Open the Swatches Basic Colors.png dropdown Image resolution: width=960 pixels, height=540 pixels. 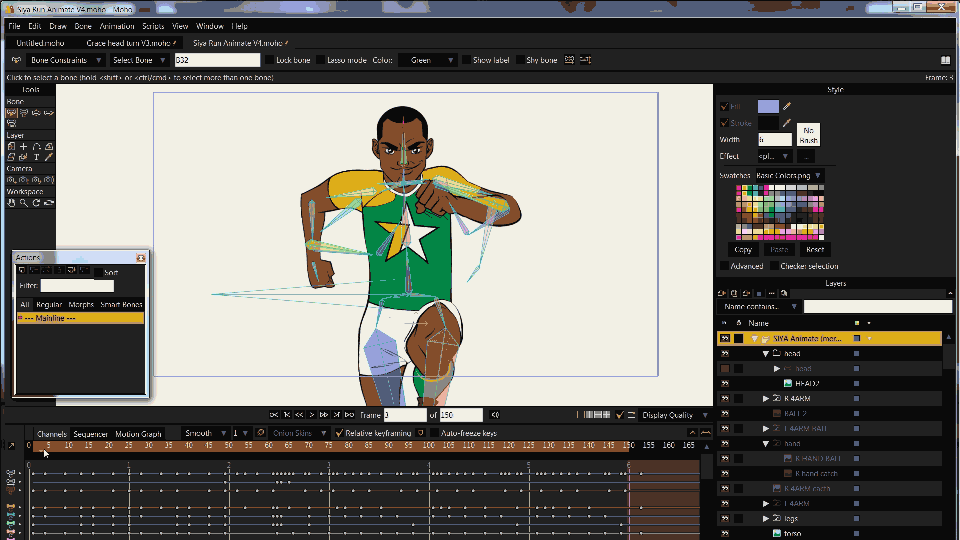pos(789,176)
